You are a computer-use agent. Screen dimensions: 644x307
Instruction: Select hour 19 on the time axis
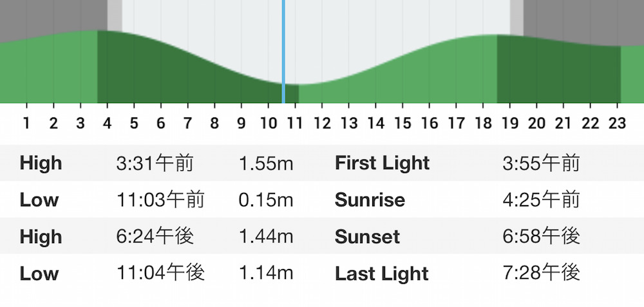coord(509,123)
